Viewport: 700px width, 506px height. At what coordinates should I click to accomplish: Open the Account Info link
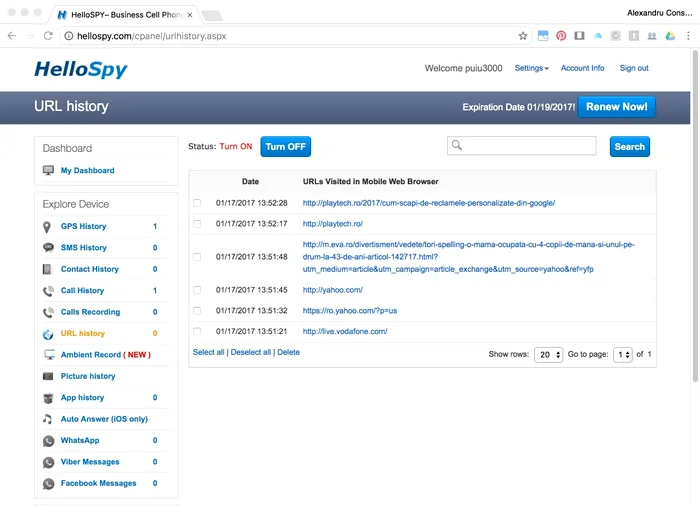(583, 68)
